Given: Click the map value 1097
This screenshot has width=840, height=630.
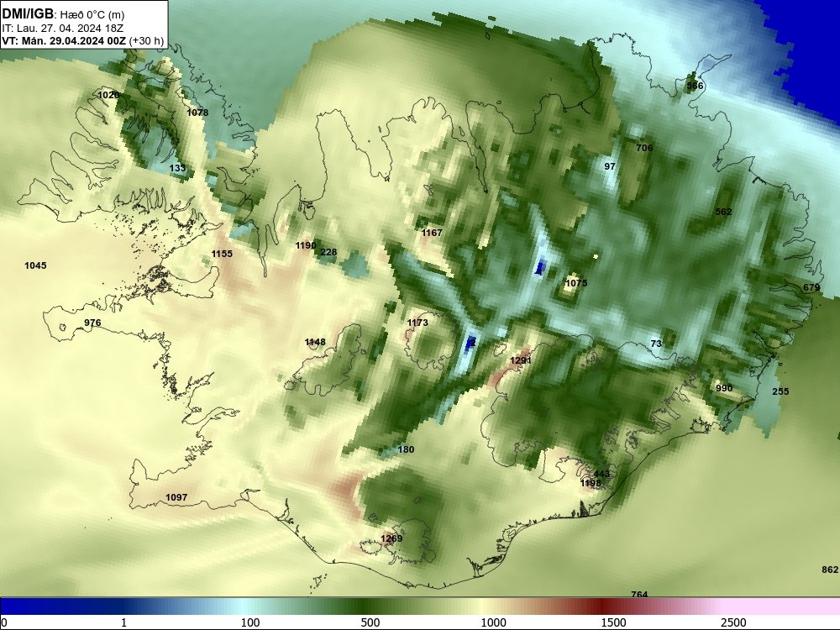Looking at the screenshot, I should tap(176, 497).
